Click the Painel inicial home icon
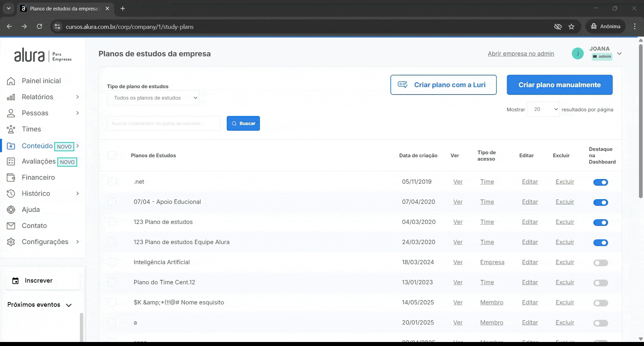The width and height of the screenshot is (644, 346). click(11, 81)
